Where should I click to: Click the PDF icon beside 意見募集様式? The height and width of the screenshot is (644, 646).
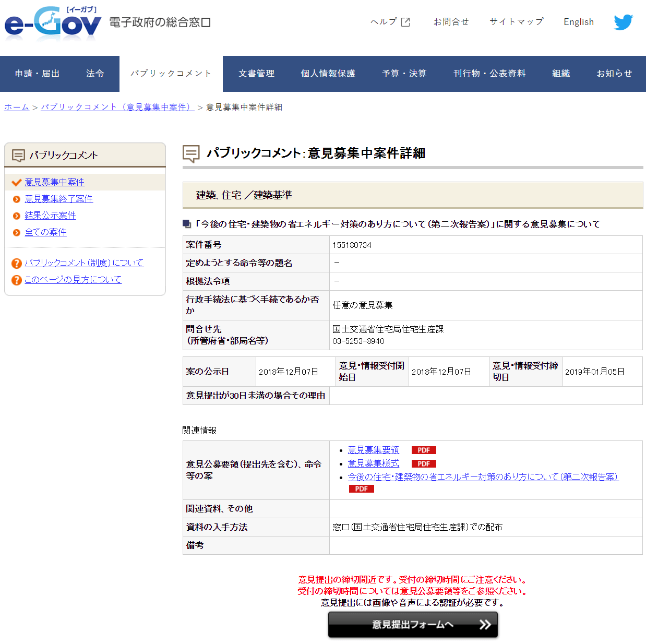pos(423,464)
